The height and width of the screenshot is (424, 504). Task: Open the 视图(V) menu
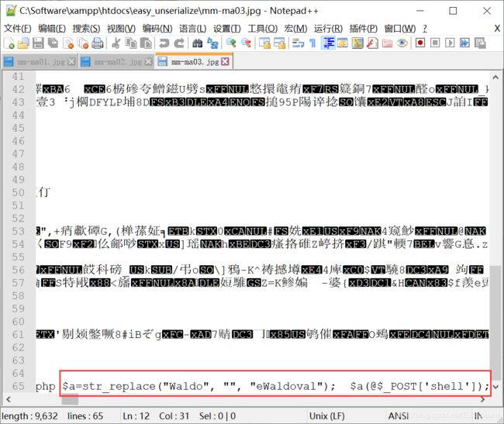pos(121,29)
